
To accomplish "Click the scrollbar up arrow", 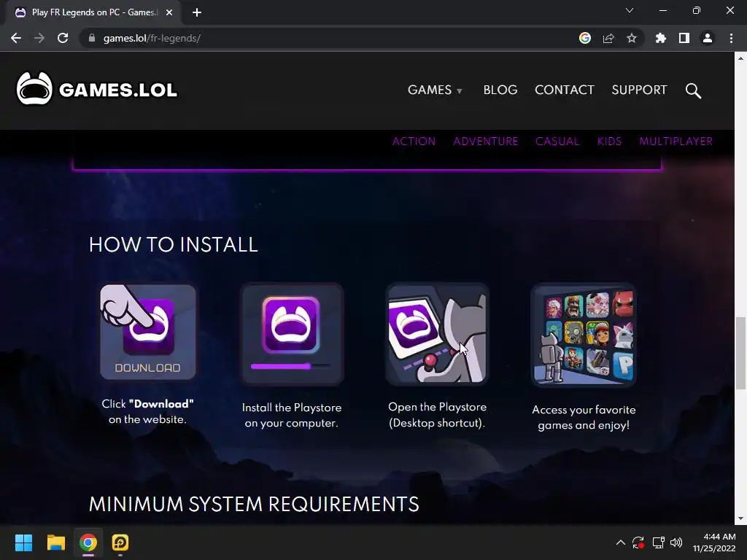I will (740, 58).
